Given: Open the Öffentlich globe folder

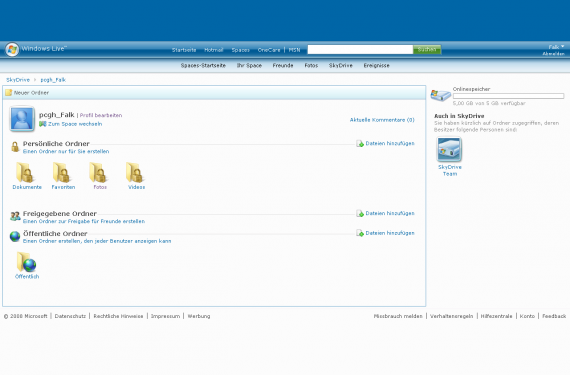Looking at the screenshot, I should [26, 262].
